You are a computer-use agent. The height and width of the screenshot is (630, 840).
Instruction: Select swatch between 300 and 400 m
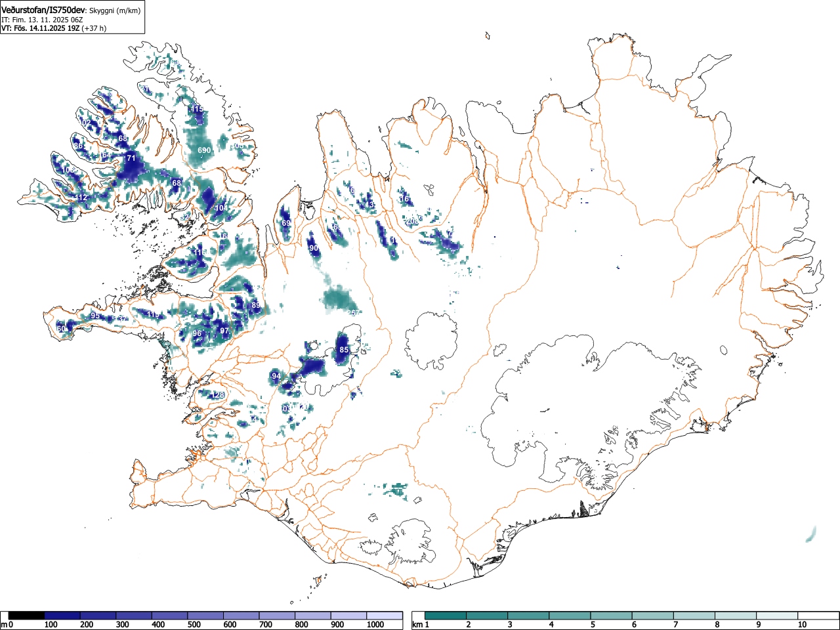(x=134, y=616)
